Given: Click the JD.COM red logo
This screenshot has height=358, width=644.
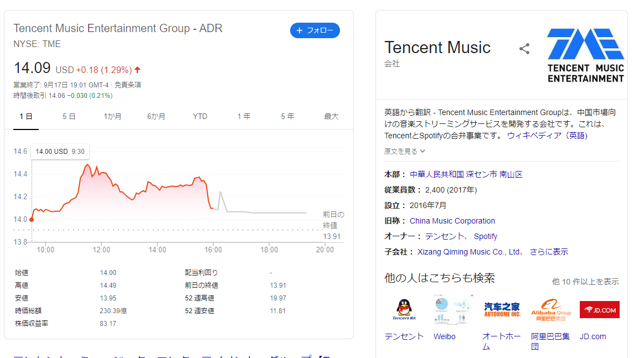Looking at the screenshot, I should (x=600, y=309).
